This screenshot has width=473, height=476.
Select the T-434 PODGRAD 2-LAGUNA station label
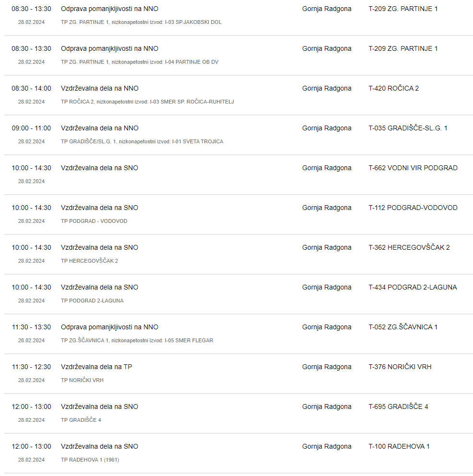pyautogui.click(x=413, y=287)
